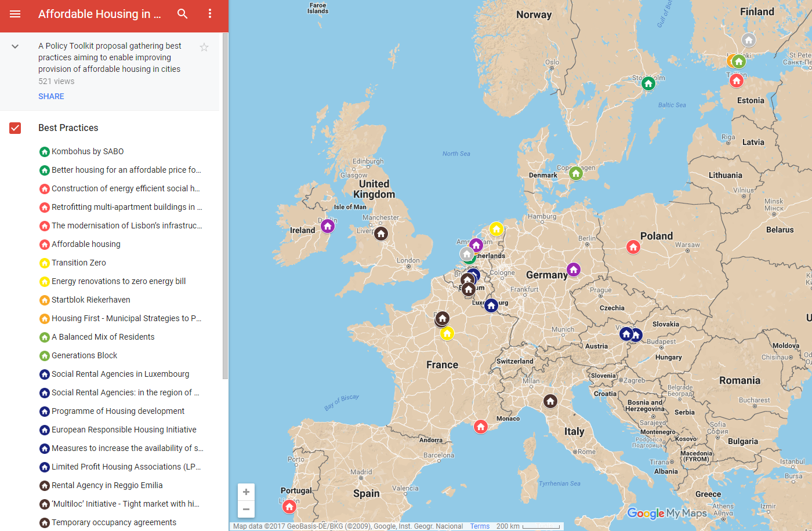The height and width of the screenshot is (531, 812).
Task: Click the gray house marker in Finland
Action: pyautogui.click(x=749, y=40)
